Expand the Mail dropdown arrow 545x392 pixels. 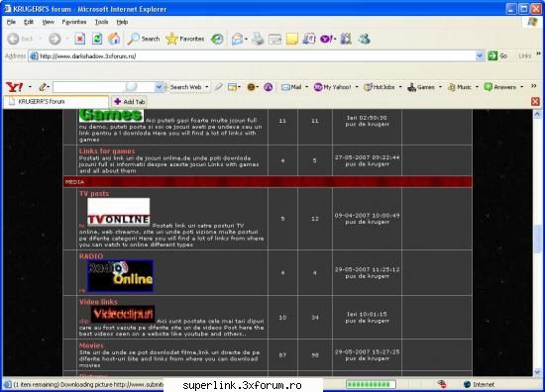306,87
